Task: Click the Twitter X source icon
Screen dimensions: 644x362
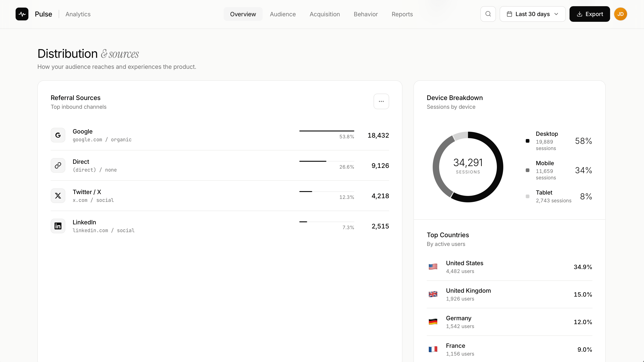Action: point(58,196)
